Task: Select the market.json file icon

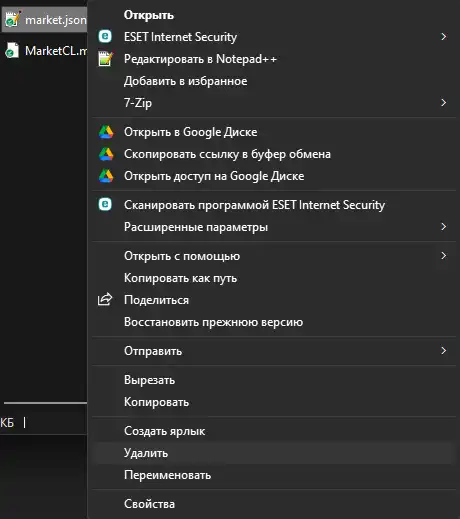Action: coord(13,20)
